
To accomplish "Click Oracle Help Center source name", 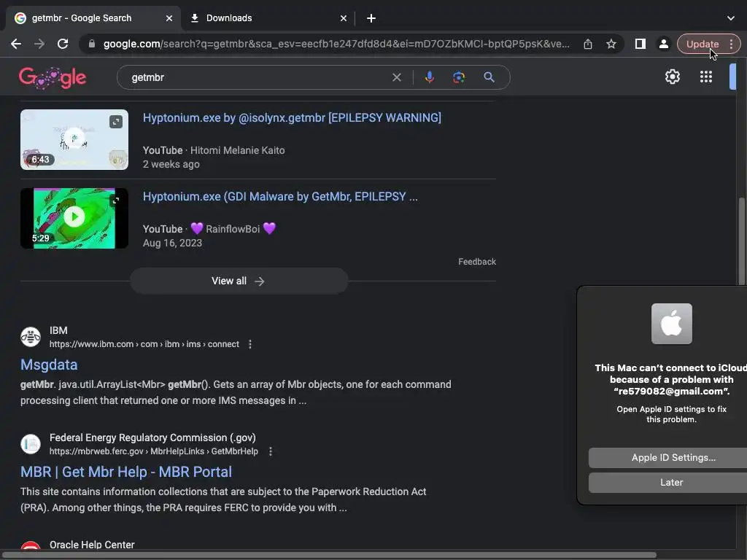I will (x=92, y=545).
